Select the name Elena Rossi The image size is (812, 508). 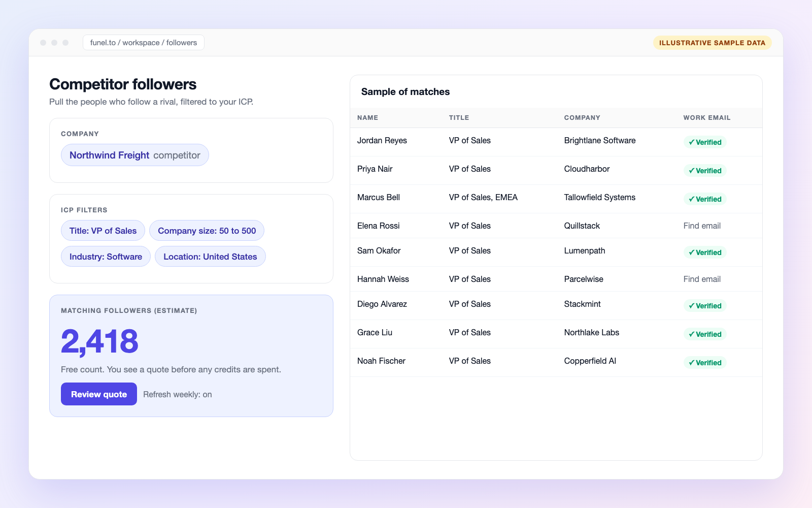(379, 226)
